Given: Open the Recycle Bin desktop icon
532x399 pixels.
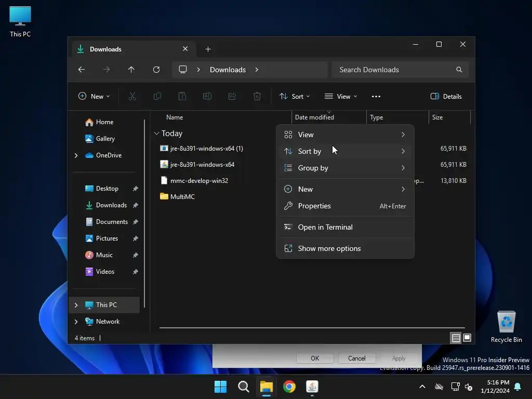Looking at the screenshot, I should (506, 327).
